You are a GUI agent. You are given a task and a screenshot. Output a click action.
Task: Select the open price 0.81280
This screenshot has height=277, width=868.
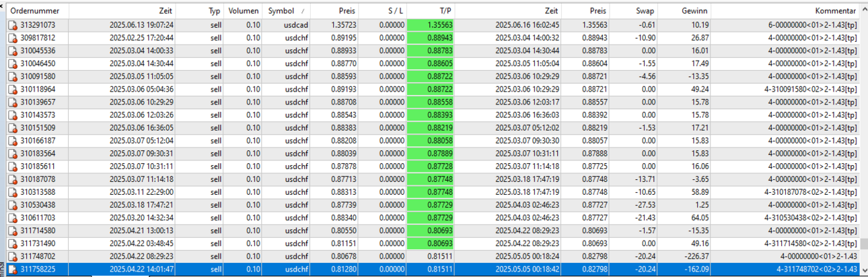[343, 270]
